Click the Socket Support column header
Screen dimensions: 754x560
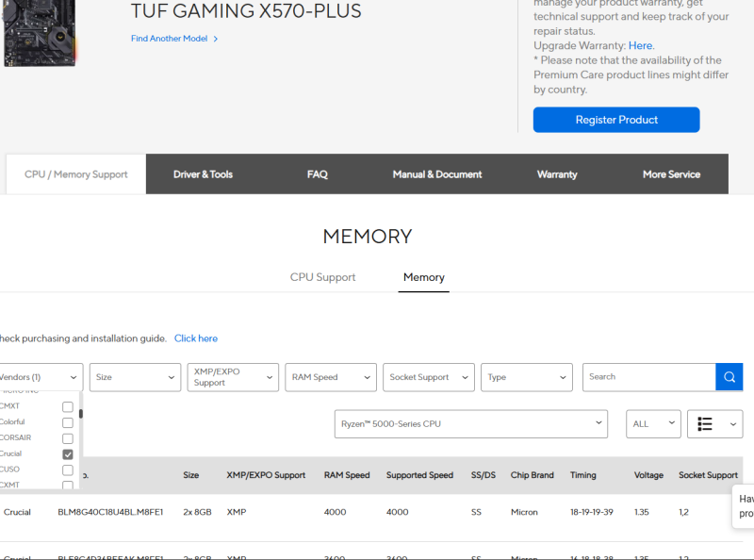[x=709, y=475]
